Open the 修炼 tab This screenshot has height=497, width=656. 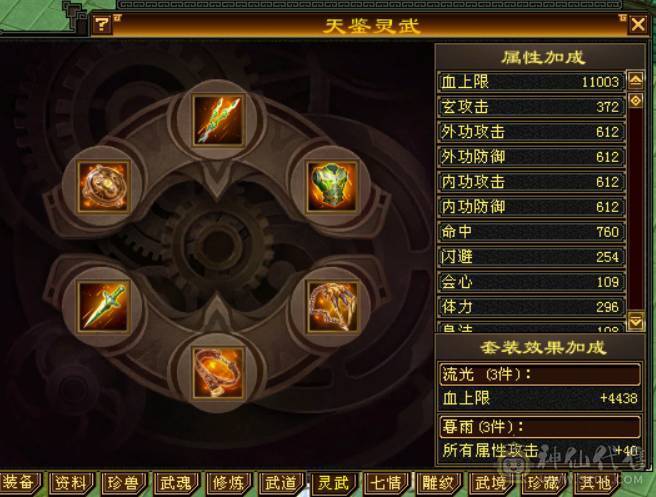[x=228, y=483]
